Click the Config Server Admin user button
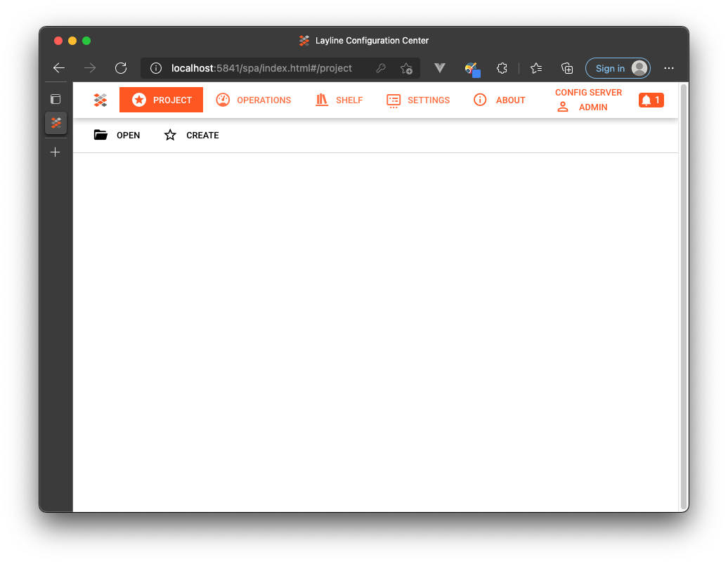 click(x=588, y=100)
